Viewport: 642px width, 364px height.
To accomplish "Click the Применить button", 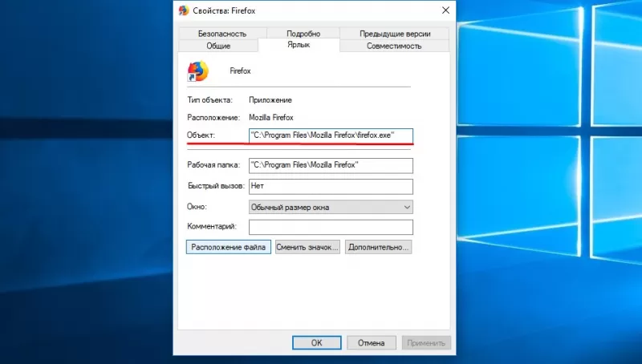I will point(426,342).
